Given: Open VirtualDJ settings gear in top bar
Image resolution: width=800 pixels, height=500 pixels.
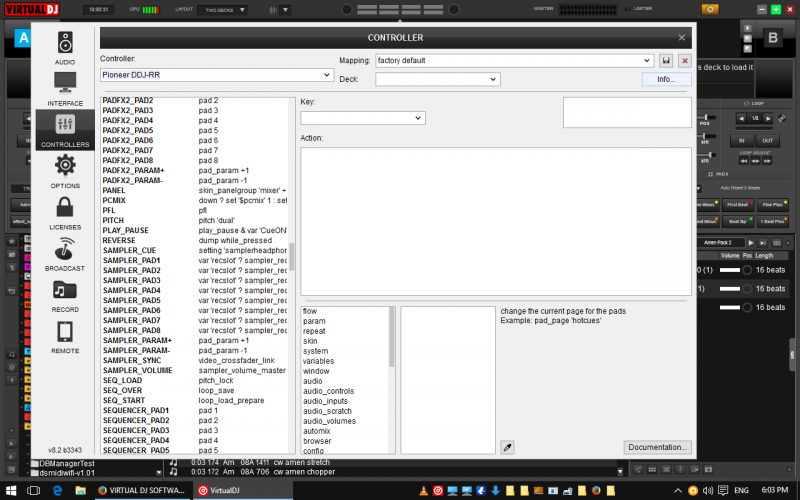Looking at the screenshot, I should (x=710, y=9).
